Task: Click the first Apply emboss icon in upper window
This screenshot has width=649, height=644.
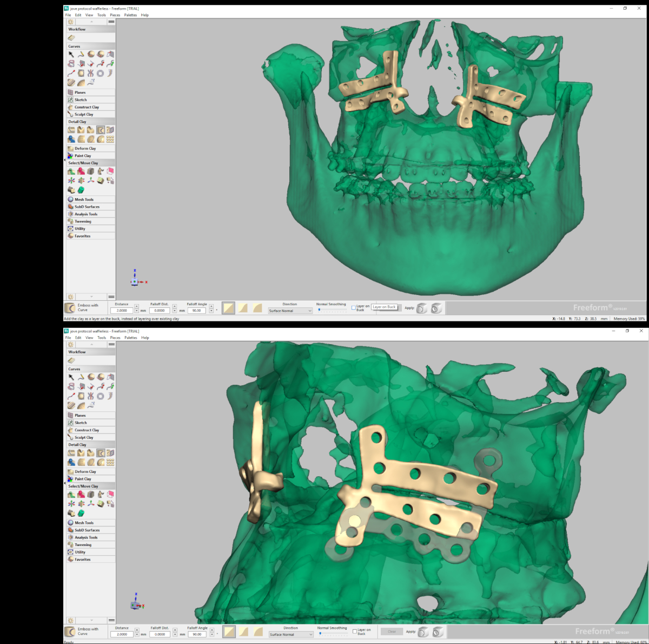Action: 422,308
